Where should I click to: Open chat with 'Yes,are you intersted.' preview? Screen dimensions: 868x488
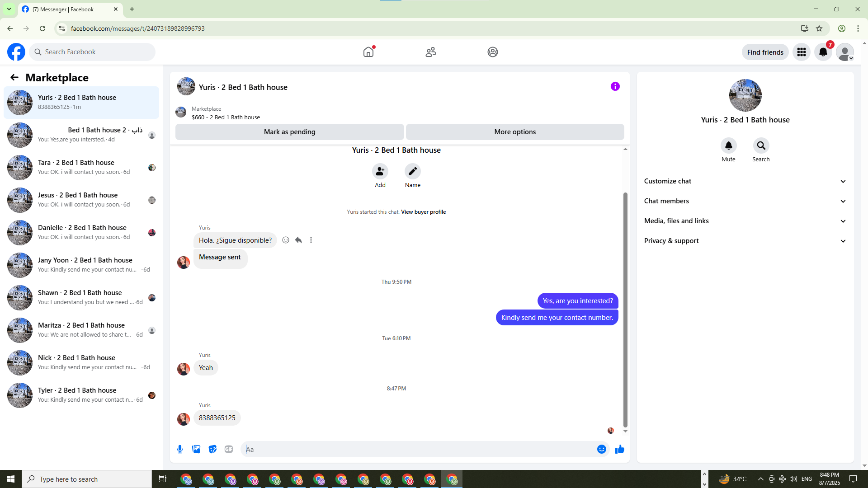pyautogui.click(x=81, y=135)
